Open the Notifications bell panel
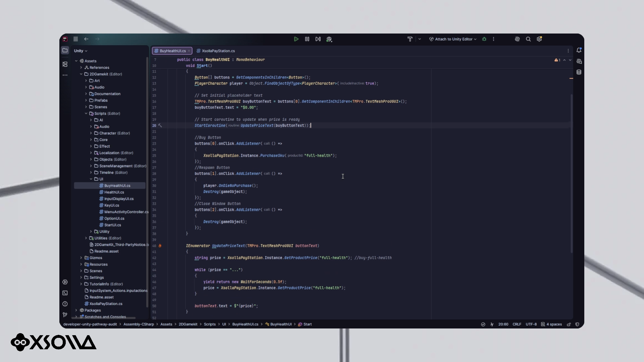The height and width of the screenshot is (362, 644). [x=579, y=50]
